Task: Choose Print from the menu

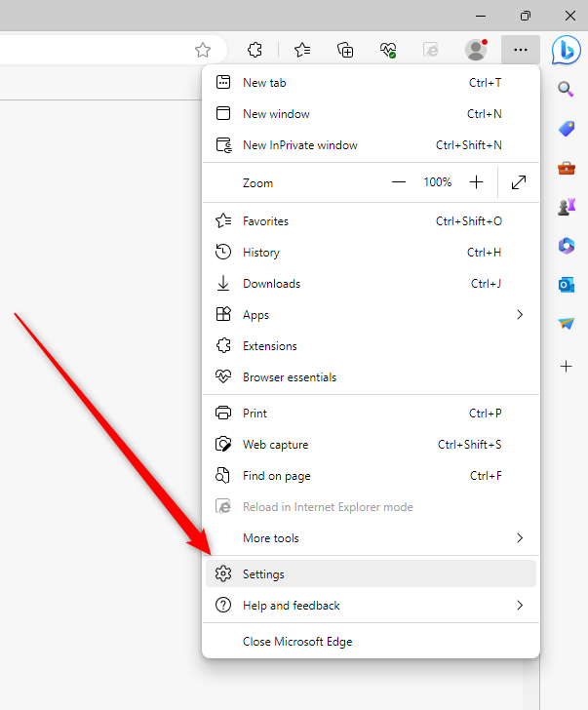Action: (371, 414)
